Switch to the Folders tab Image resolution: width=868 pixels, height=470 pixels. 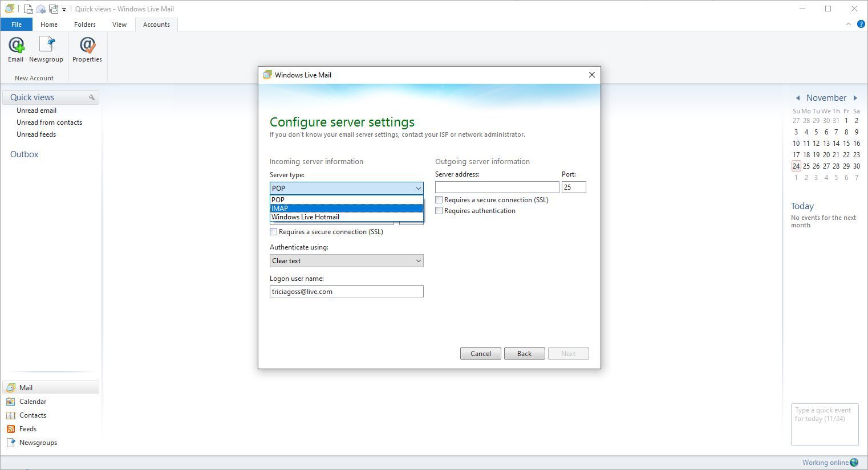click(x=85, y=24)
